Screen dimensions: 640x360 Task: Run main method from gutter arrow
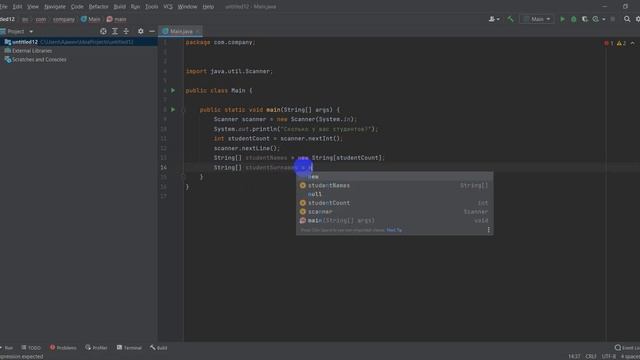point(173,109)
